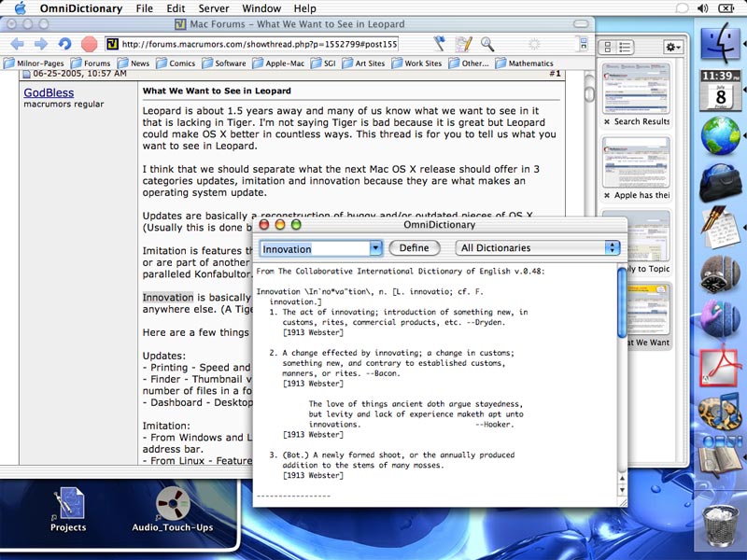This screenshot has height=560, width=747.
Task: Select the 'ly to Topic' tab thumbnail
Action: coord(648,236)
